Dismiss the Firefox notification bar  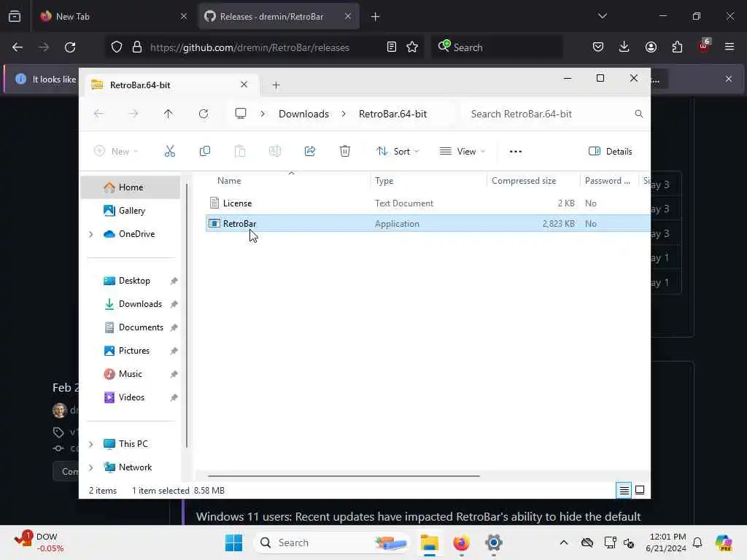[729, 79]
